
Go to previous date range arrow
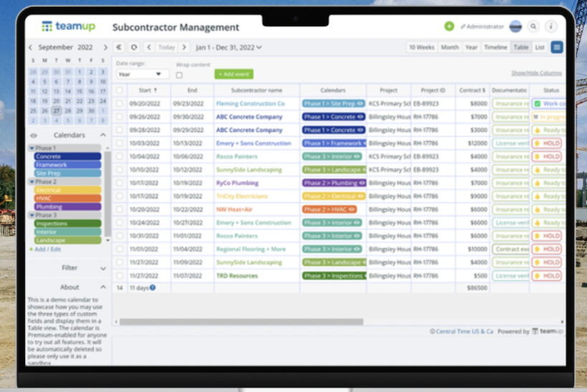[x=149, y=47]
